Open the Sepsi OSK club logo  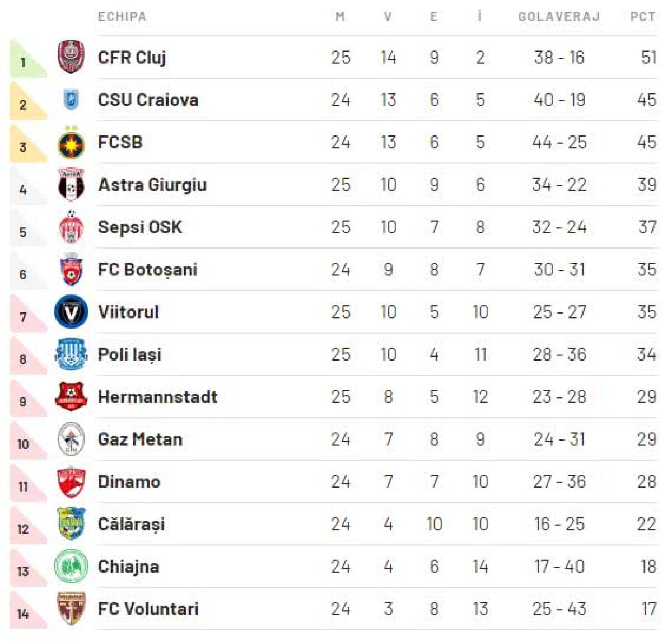(x=71, y=227)
